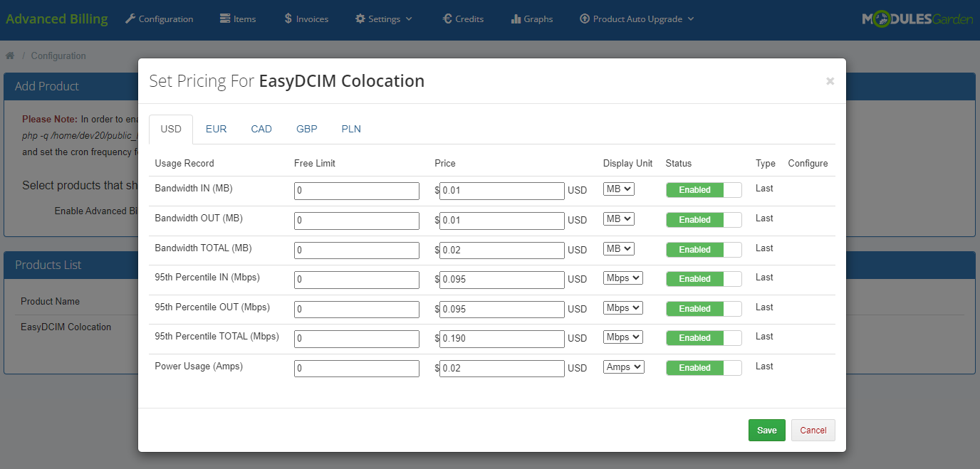Toggle Bandwidth OUT status switch
The height and width of the screenshot is (469, 980).
[x=704, y=220]
